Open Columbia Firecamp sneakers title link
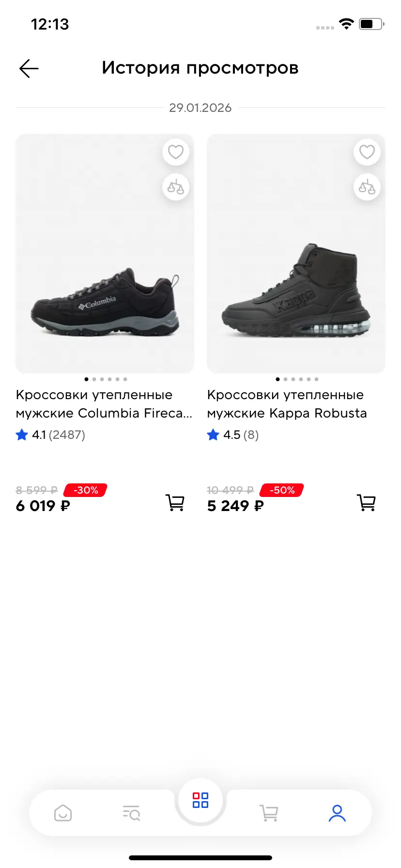The width and height of the screenshot is (401, 868). click(x=104, y=404)
